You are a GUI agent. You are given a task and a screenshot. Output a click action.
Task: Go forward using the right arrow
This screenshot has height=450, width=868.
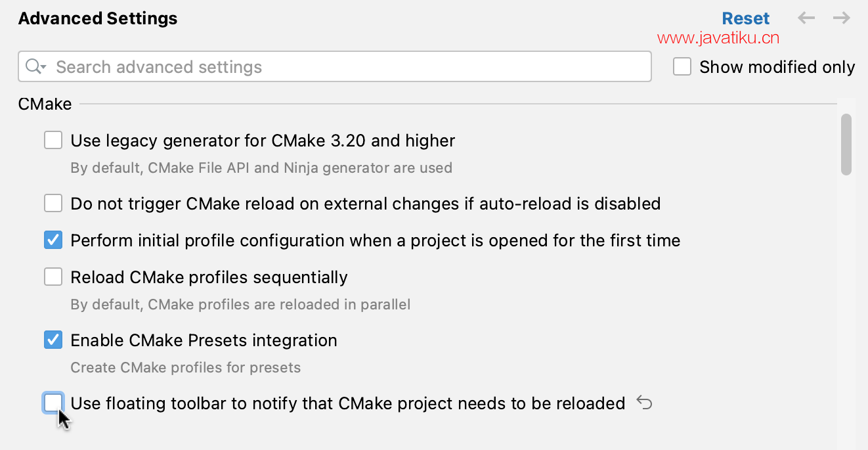[842, 18]
